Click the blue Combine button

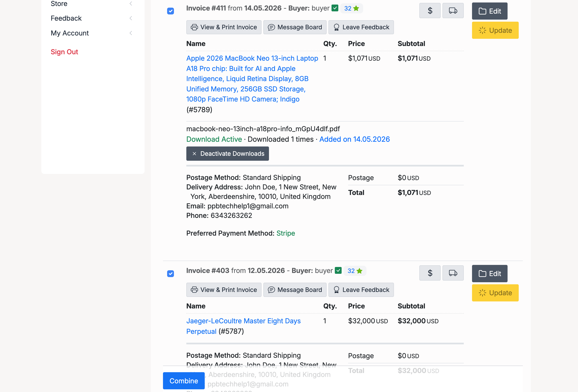click(x=184, y=381)
